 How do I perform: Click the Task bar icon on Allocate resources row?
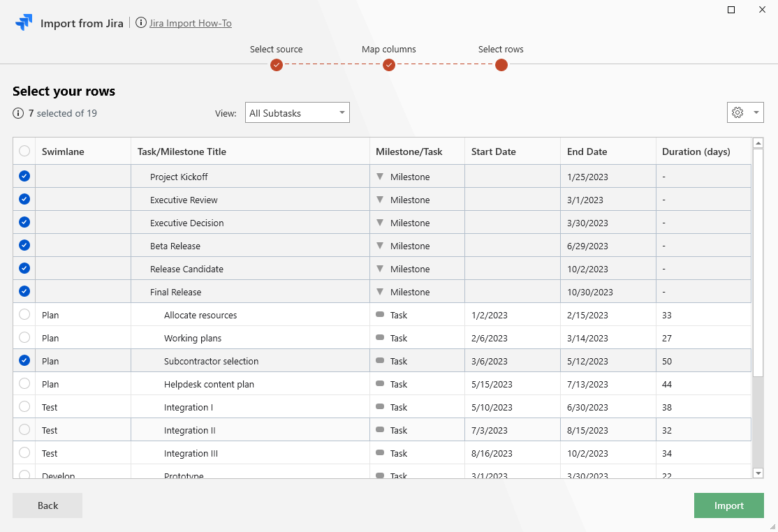coord(380,315)
